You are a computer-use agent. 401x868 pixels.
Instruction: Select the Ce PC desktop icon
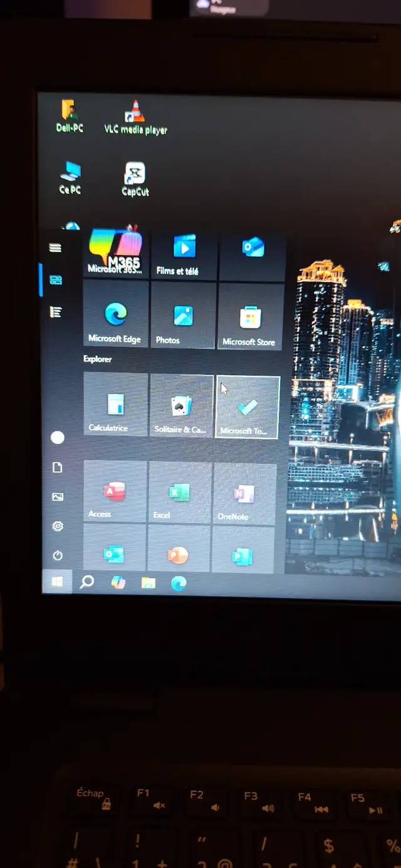click(70, 177)
